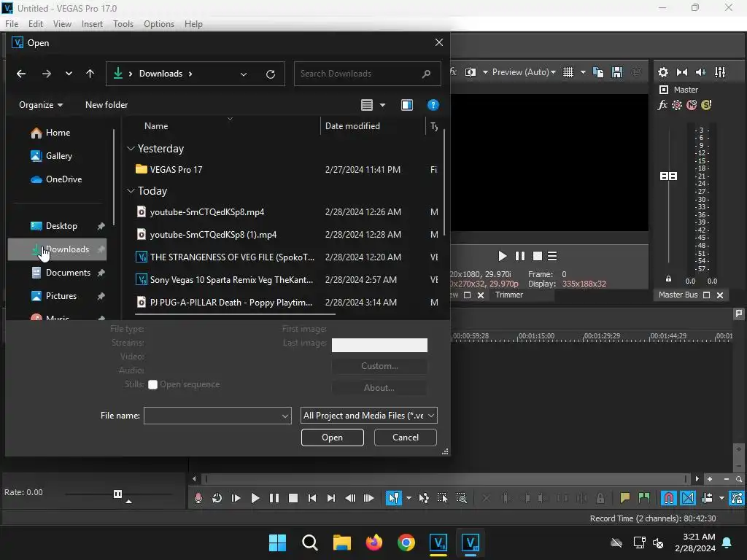
Task: Click the Open button in dialog
Action: tap(332, 437)
